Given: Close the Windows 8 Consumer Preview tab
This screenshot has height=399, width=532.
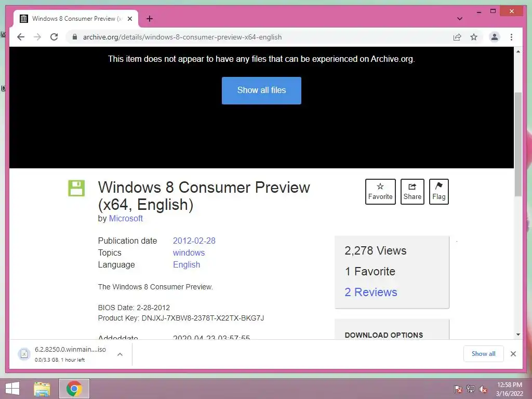Looking at the screenshot, I should [130, 19].
